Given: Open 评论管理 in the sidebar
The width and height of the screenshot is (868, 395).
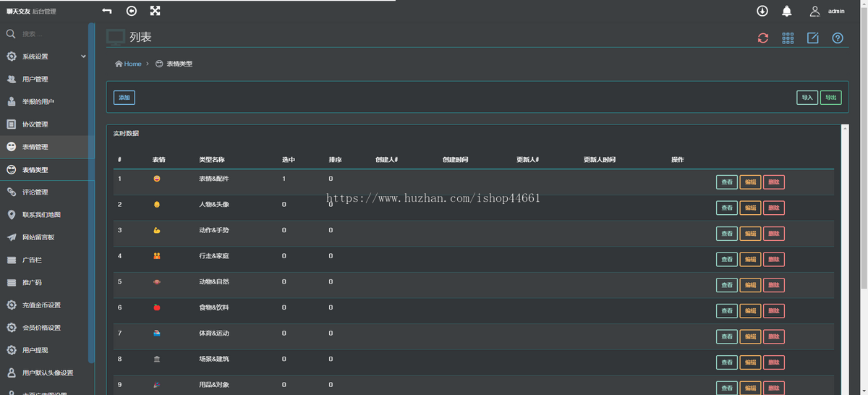Looking at the screenshot, I should tap(35, 192).
